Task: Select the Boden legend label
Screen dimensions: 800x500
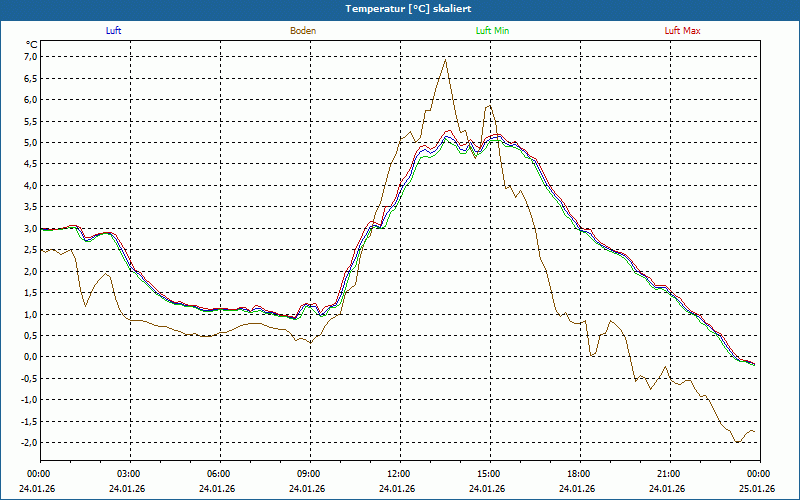Action: (x=303, y=31)
